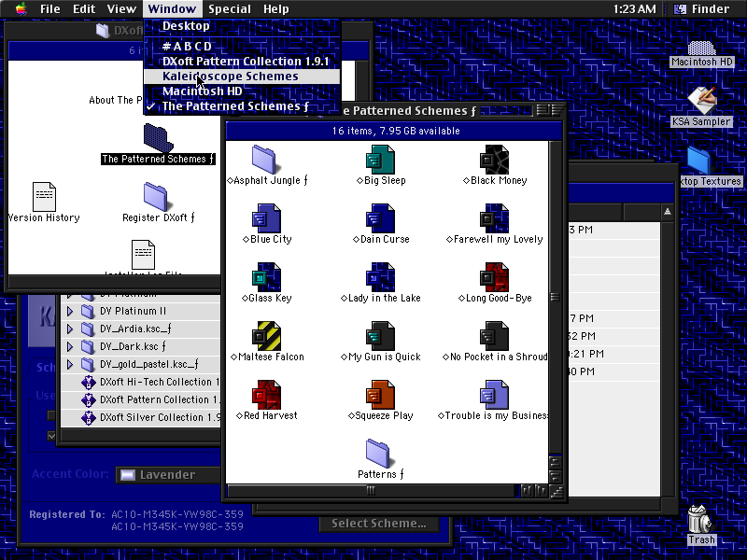Screen dimensions: 747x560
Task: Open the Special menu
Action: pos(230,9)
